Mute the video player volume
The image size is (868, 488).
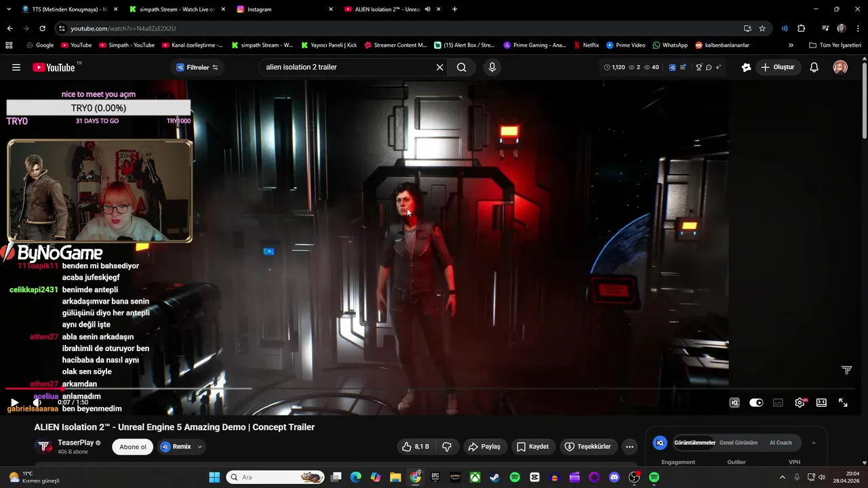[37, 403]
